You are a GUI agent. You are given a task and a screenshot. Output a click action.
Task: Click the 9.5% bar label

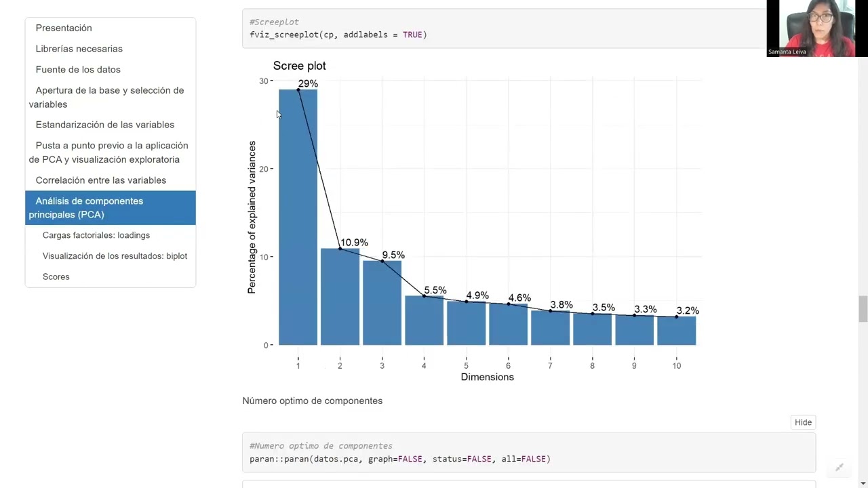pos(393,255)
